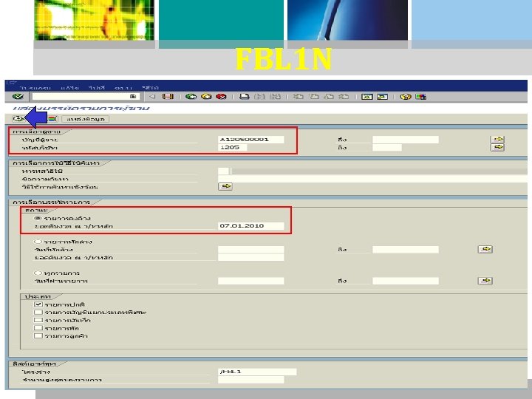Open multiple selection for posting date row
The width and height of the screenshot is (532, 399).
coord(485,281)
